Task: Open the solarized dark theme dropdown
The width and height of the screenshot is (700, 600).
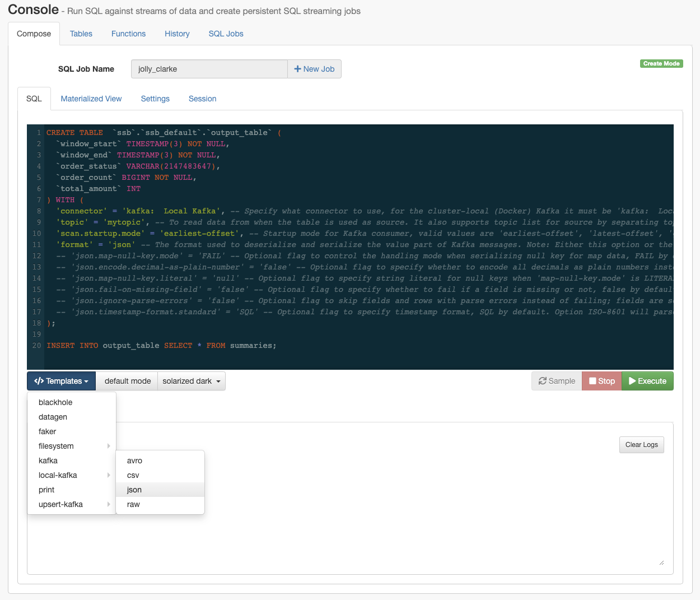Action: click(192, 381)
